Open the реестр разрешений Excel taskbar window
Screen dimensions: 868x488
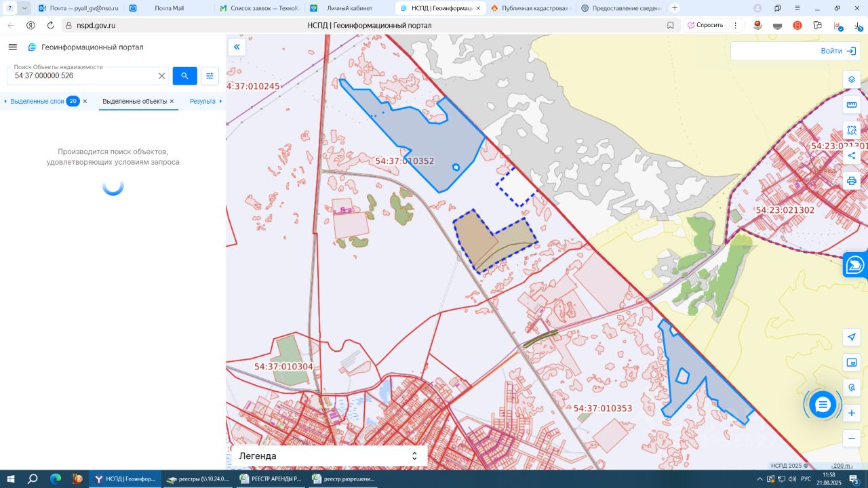click(x=343, y=479)
